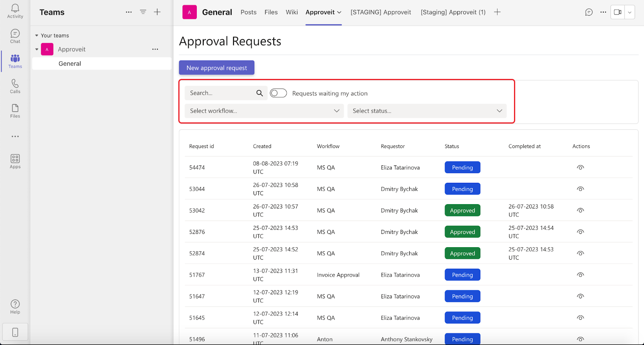
Task: View request 52874 via eye icon
Action: click(x=580, y=253)
